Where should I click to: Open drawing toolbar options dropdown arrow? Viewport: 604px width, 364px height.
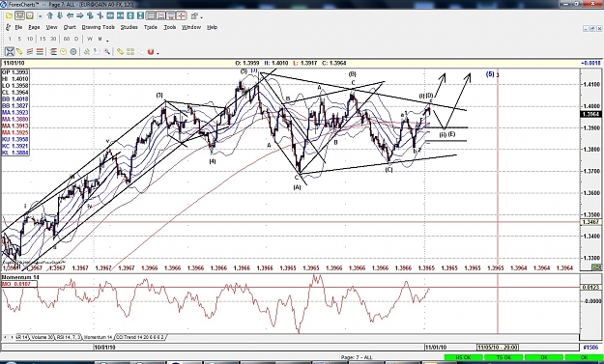coord(158,53)
